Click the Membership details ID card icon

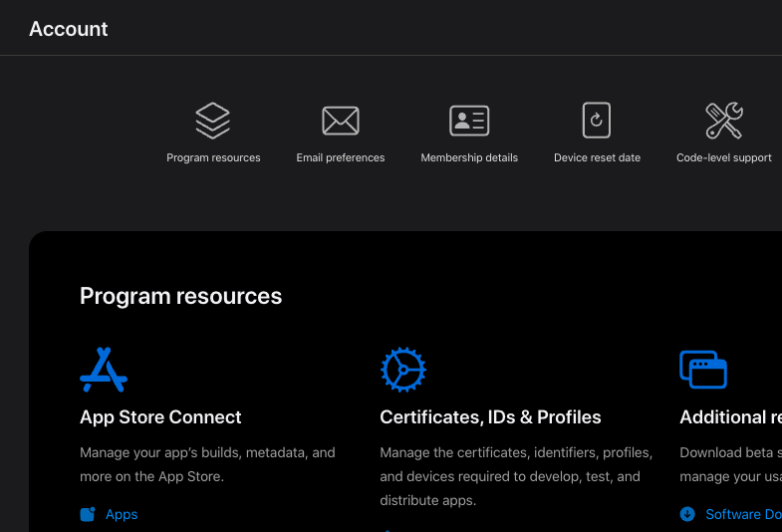pos(469,121)
